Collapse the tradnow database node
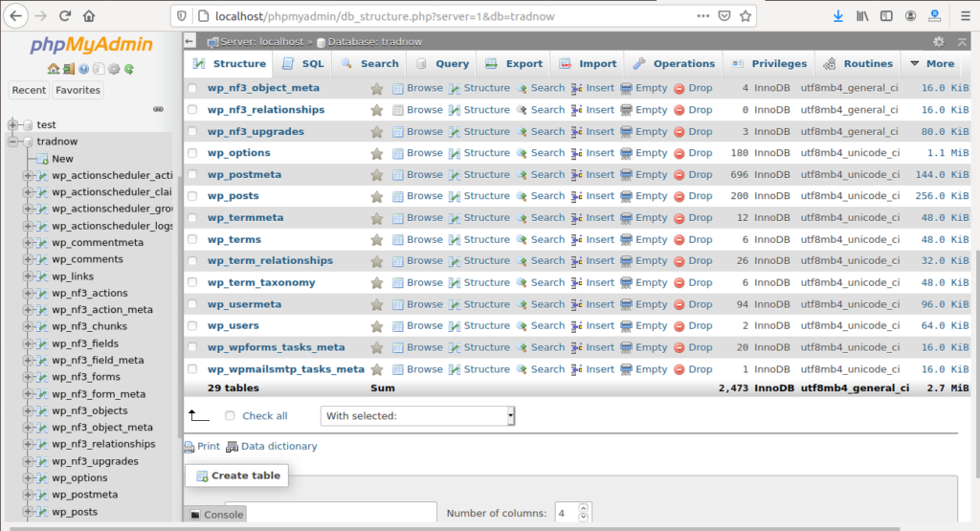Viewport: 980px width, 531px height. click(12, 142)
